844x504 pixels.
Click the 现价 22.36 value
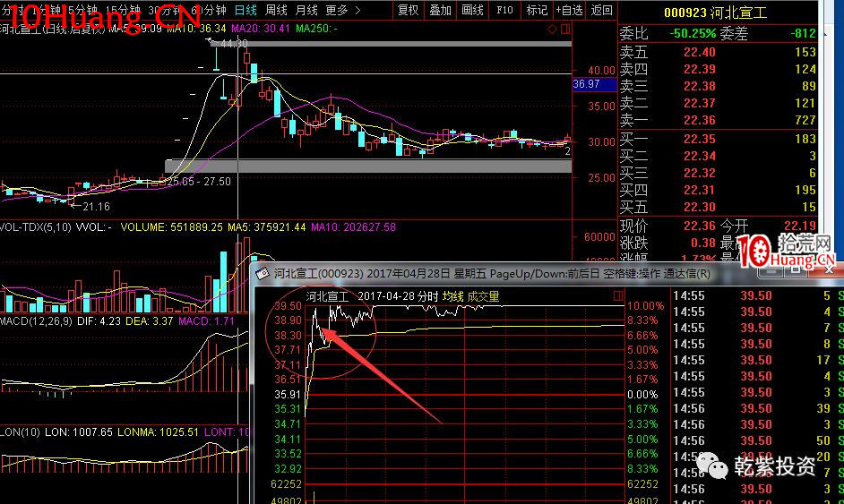pos(699,226)
